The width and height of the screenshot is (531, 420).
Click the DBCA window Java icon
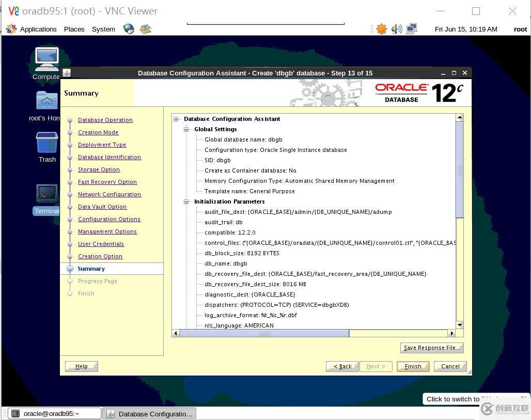click(67, 73)
